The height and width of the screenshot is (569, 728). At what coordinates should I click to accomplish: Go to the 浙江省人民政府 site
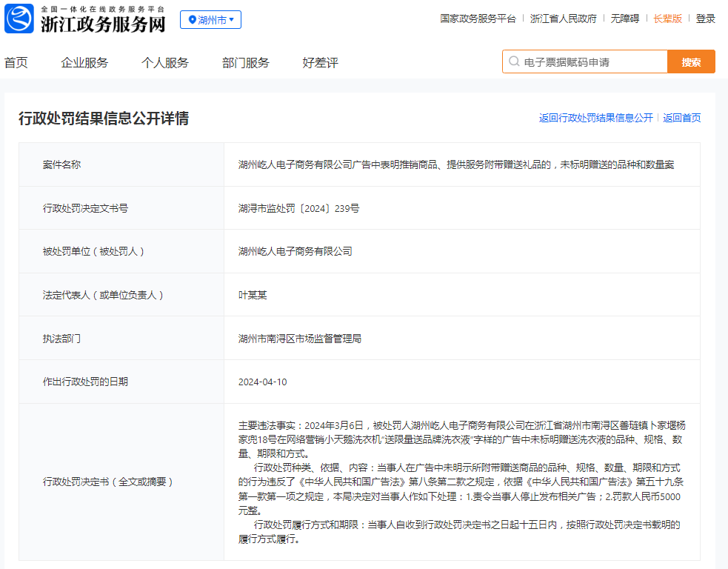[x=563, y=19]
